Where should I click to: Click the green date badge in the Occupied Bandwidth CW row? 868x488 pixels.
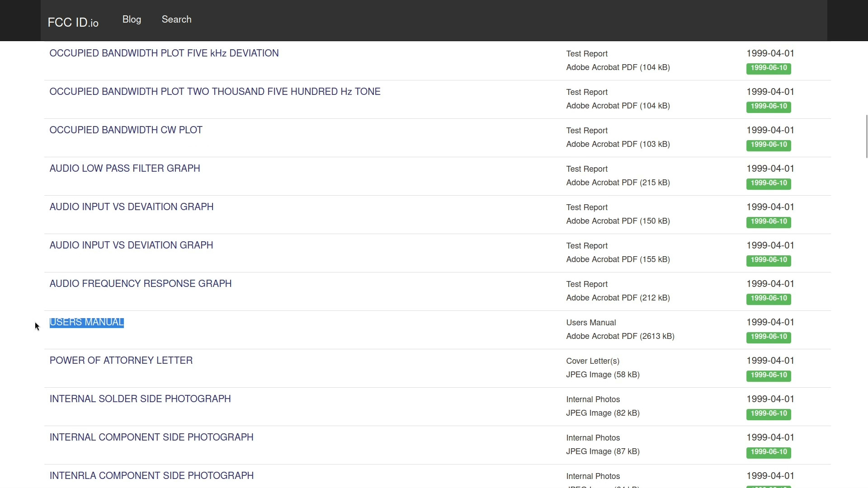[x=768, y=145]
